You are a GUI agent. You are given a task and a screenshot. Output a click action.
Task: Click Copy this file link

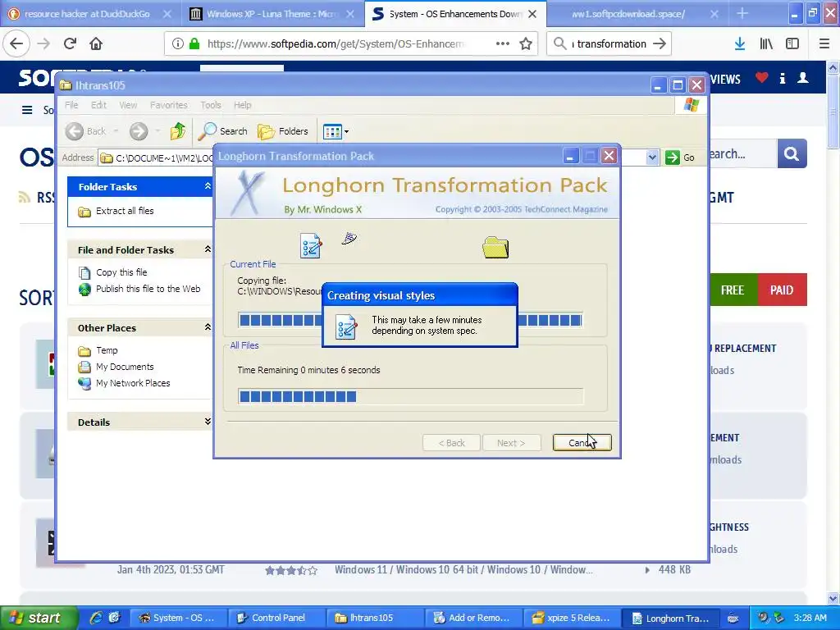[x=121, y=272]
